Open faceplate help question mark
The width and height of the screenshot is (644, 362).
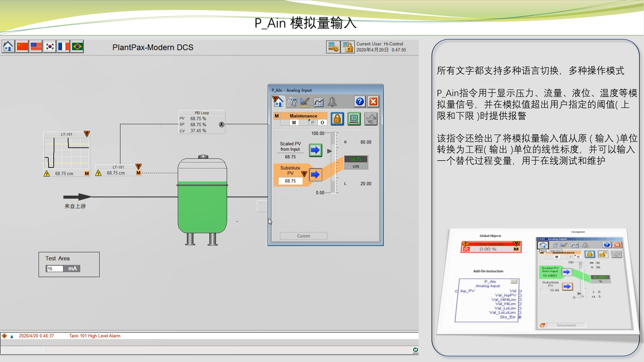360,102
